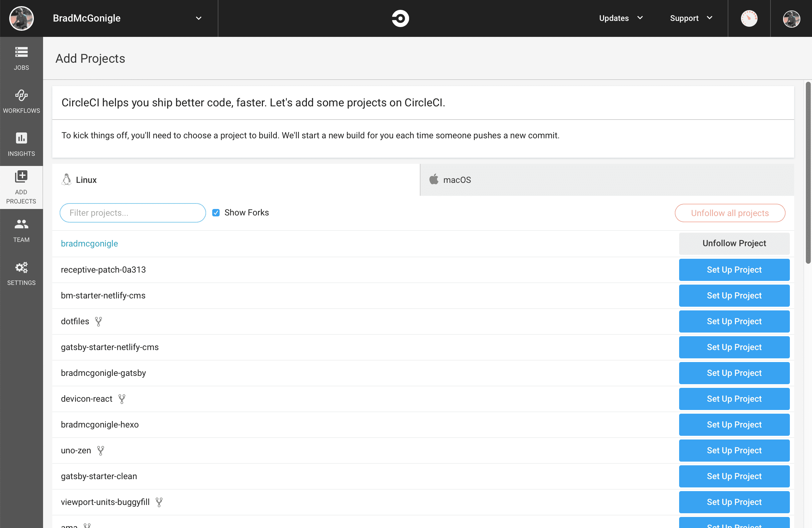Click the CircleCI logo in top nav

(x=399, y=18)
